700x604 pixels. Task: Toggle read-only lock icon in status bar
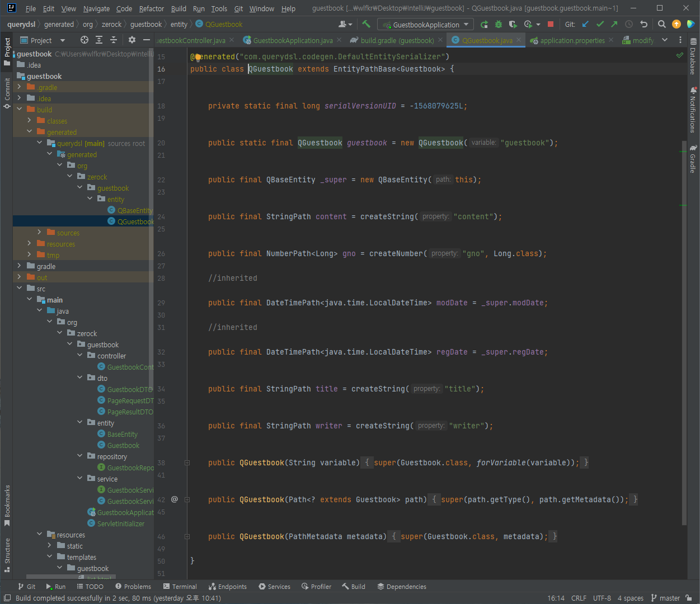(689, 598)
